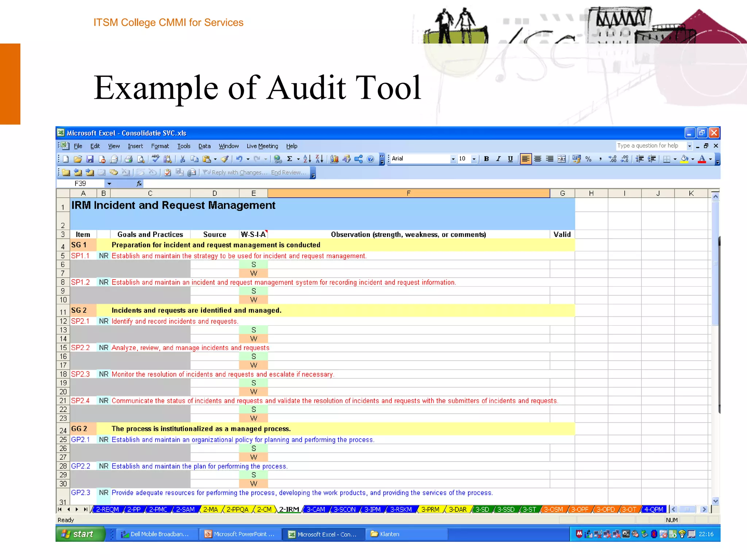Decrease cell indent

(x=640, y=159)
